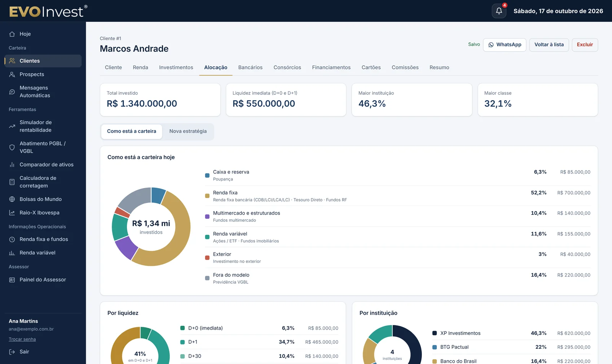Click the Calculadora de corretagem icon
This screenshot has height=364, width=612.
tap(12, 182)
